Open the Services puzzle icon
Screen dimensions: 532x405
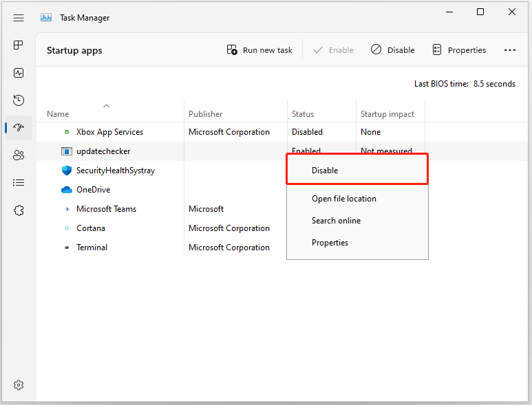(19, 210)
